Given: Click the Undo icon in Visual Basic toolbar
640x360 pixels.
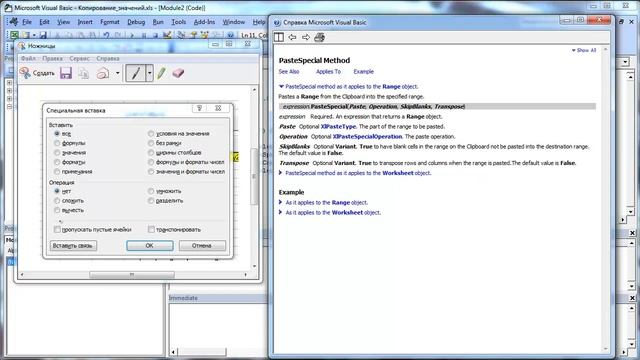Looking at the screenshot, I should tap(107, 35).
